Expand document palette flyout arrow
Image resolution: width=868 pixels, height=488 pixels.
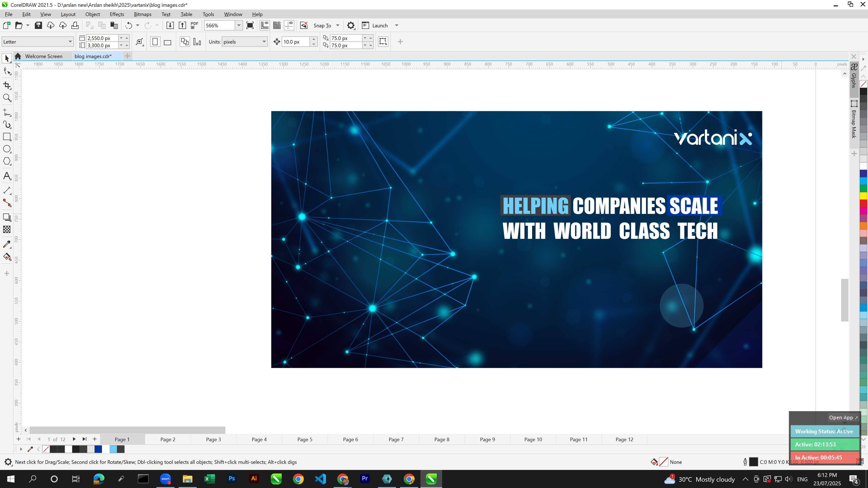[21, 449]
